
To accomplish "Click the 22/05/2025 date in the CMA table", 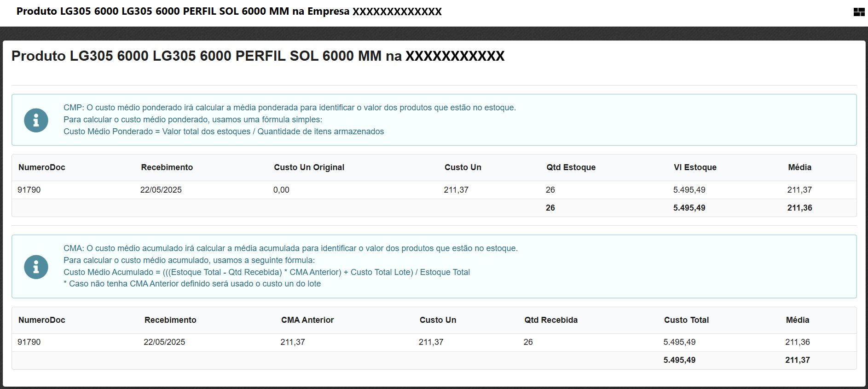I will point(164,342).
